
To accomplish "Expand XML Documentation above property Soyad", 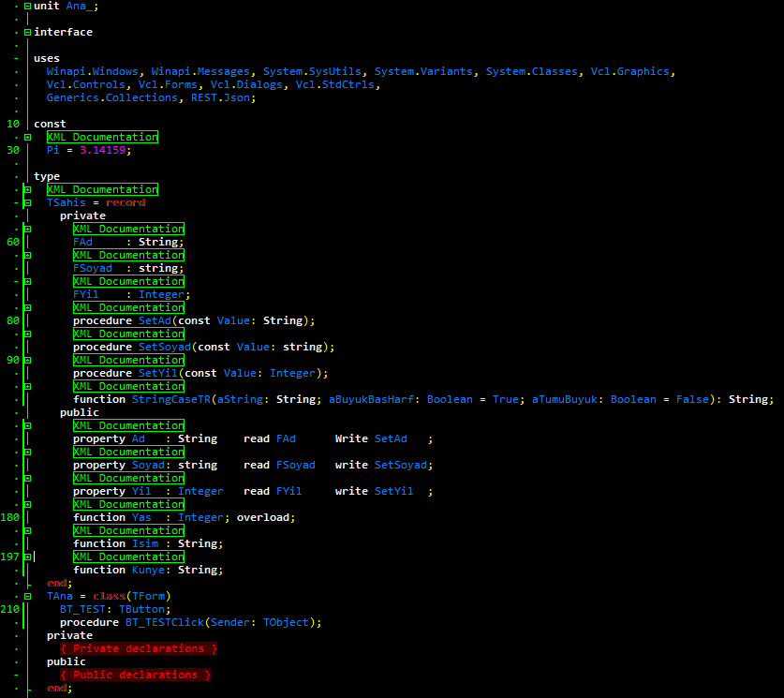I will 28,452.
